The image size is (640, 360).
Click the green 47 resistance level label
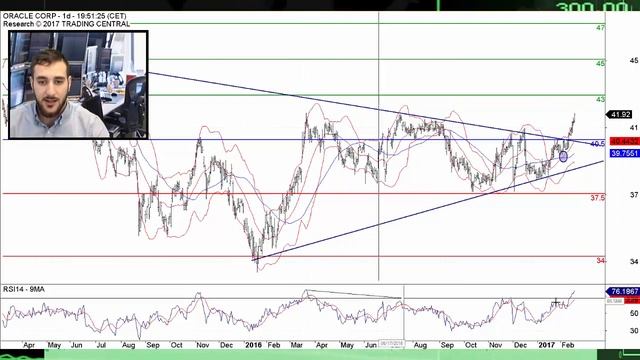tap(600, 28)
